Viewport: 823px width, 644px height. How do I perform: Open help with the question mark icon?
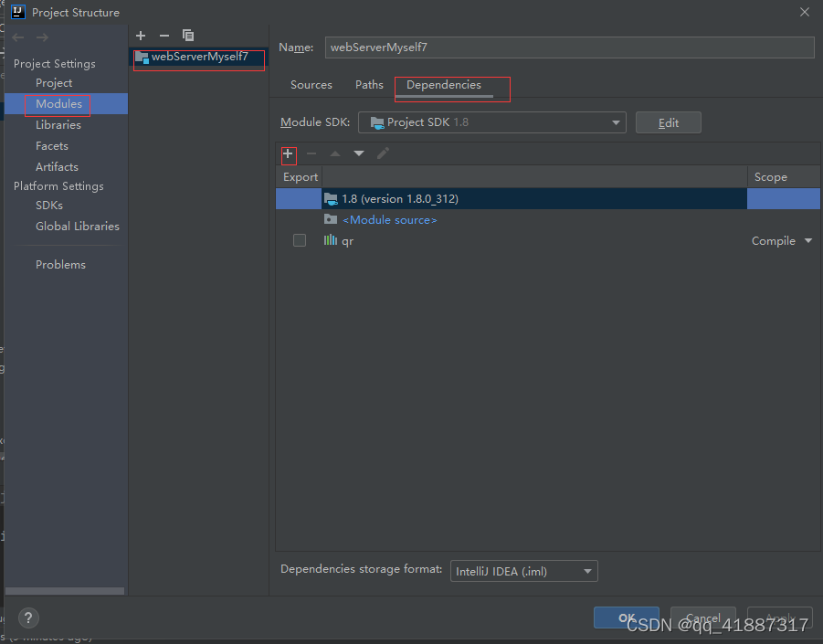tap(29, 618)
